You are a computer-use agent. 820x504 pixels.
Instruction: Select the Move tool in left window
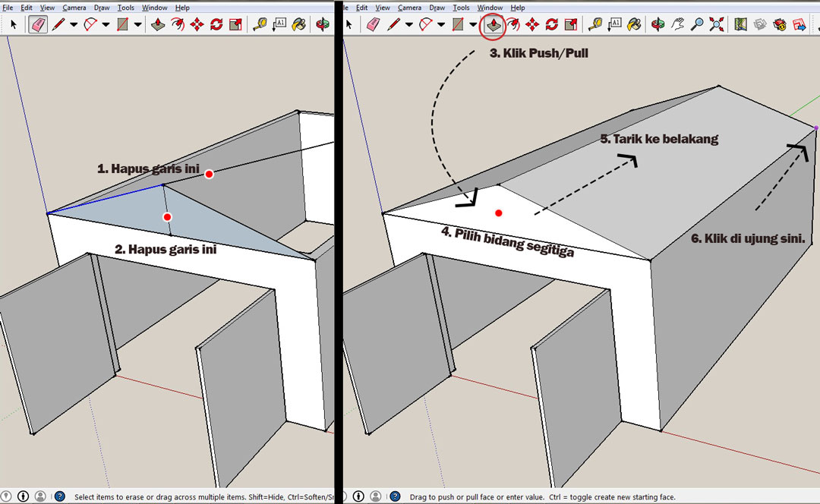(197, 24)
